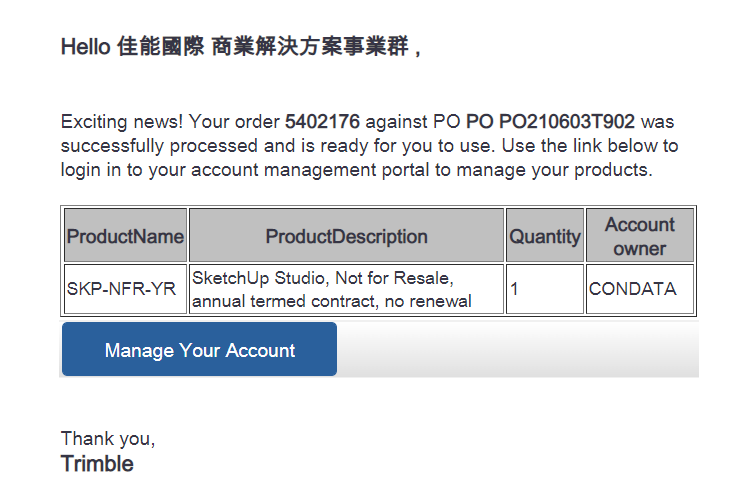Image resolution: width=755 pixels, height=495 pixels.
Task: Click the order number 5402176
Action: pos(322,123)
